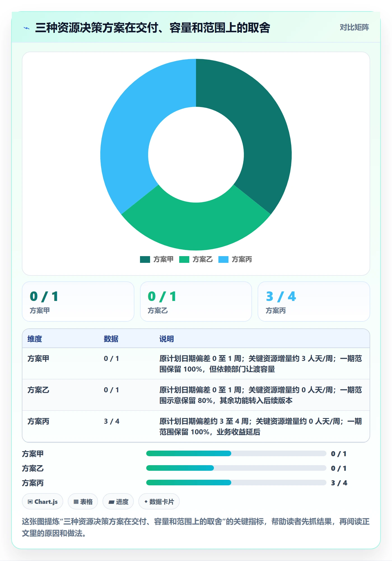Click the diamond icon in the 数据卡片 chip
Viewport: 392px width, 561px height.
click(146, 502)
